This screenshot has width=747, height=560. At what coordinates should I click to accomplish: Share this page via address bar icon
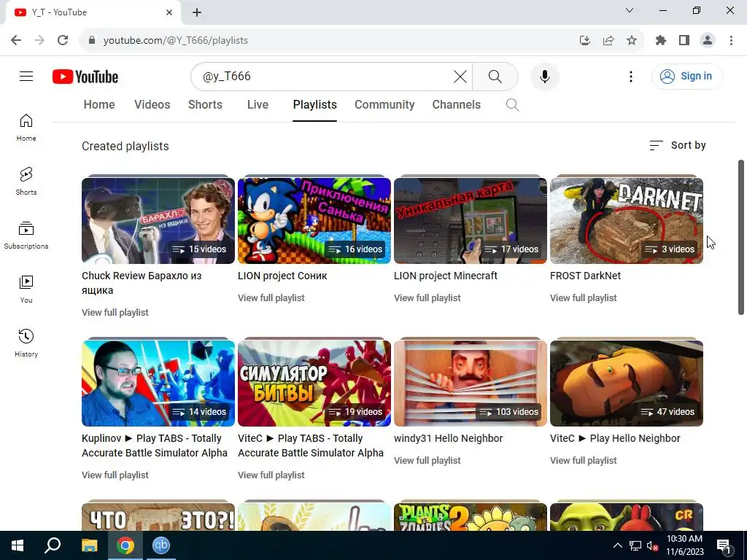point(608,41)
